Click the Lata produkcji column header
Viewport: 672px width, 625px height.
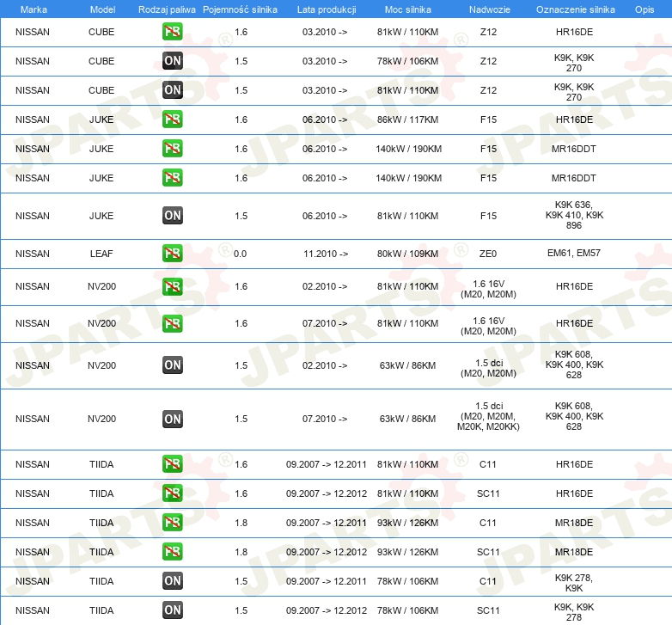327,9
